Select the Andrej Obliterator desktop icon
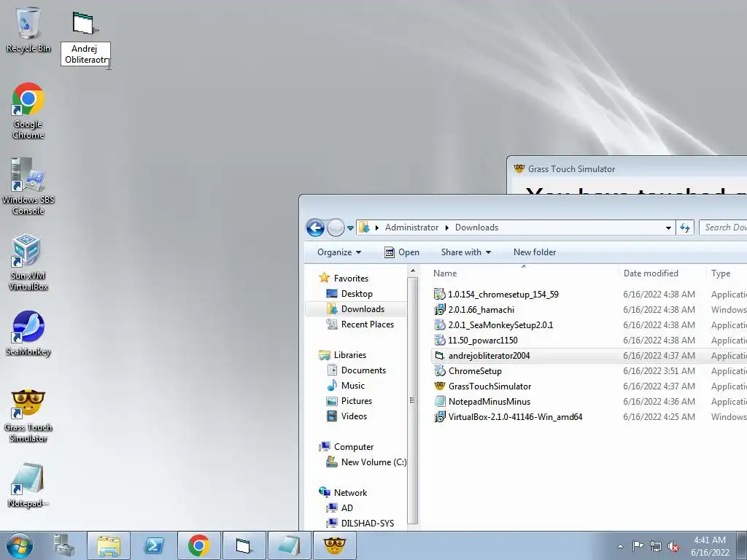The height and width of the screenshot is (560, 747). pos(83,23)
